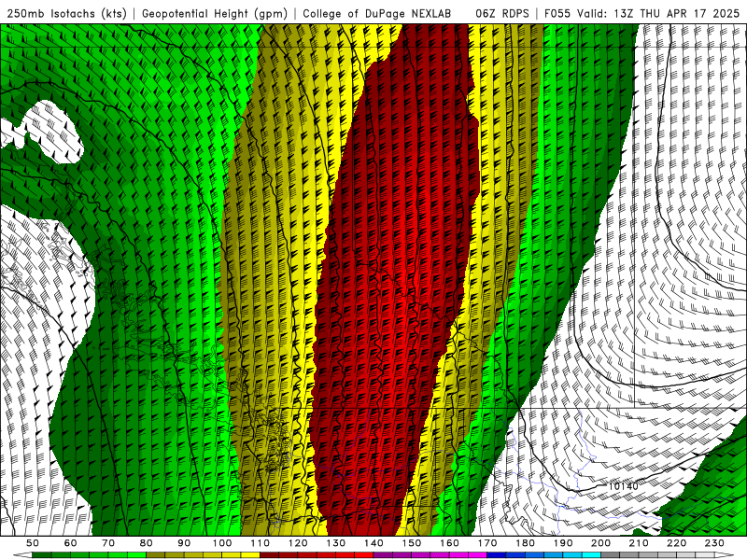This screenshot has height=560, width=747.
Task: Click the legend value '130'
Action: [x=336, y=543]
